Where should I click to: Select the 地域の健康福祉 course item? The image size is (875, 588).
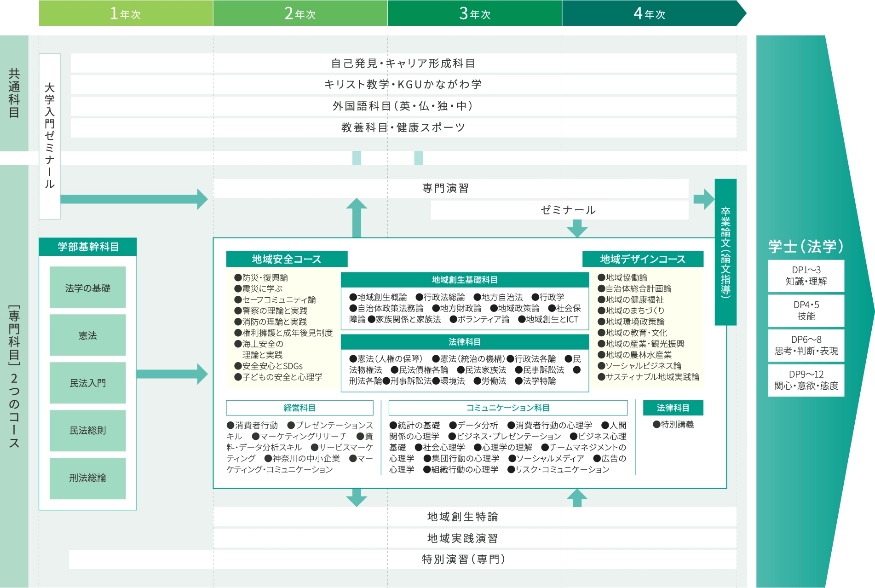click(x=631, y=300)
